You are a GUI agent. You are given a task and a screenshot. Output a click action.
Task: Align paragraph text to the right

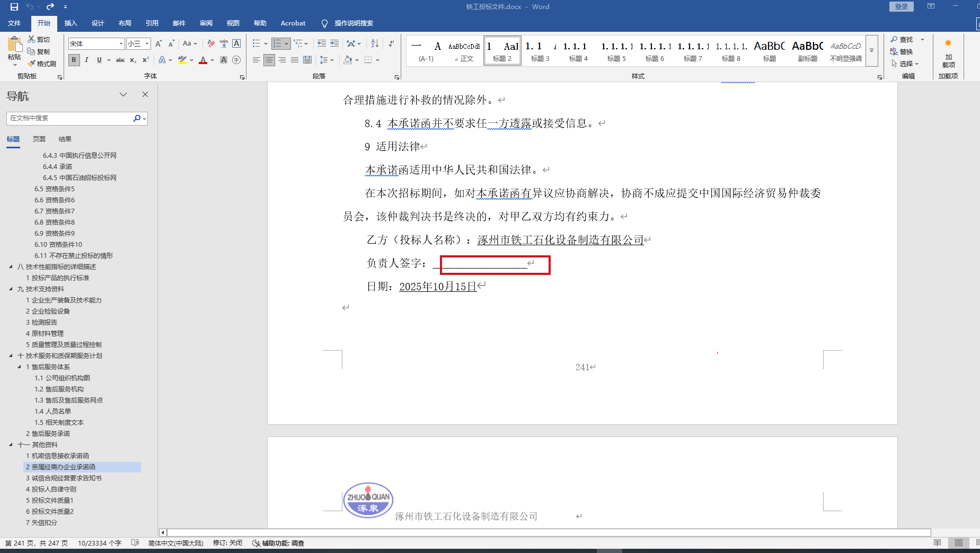[x=282, y=60]
